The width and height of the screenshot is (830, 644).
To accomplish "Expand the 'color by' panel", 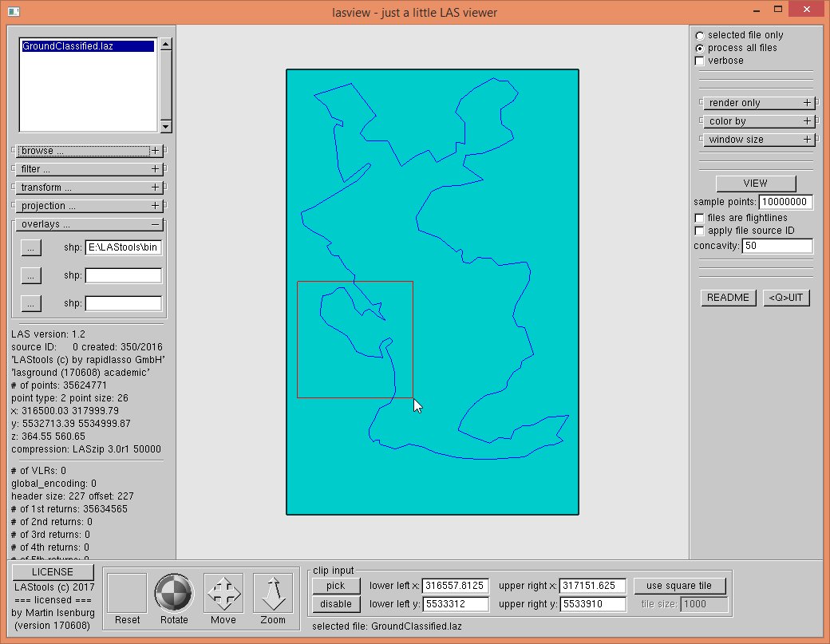I will [807, 121].
